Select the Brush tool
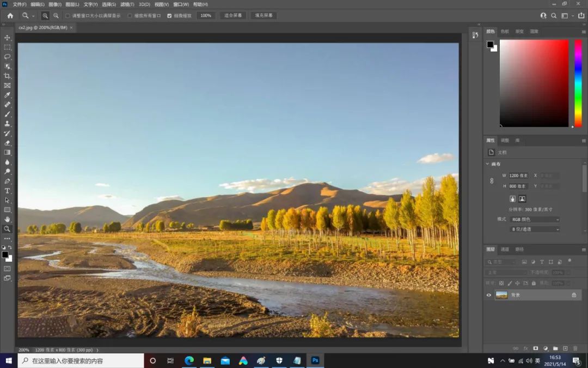 7,113
